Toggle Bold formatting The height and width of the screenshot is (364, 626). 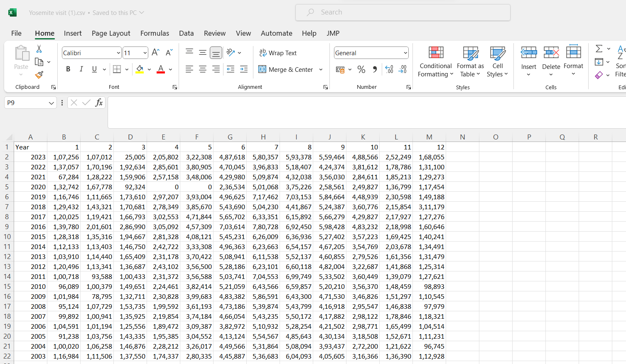[68, 69]
